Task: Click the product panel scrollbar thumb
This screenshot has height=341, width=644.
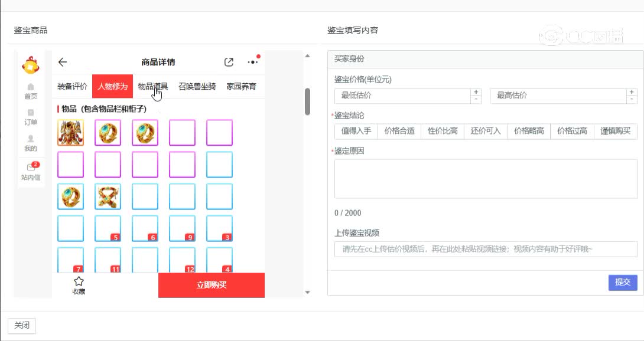Action: 307,101
